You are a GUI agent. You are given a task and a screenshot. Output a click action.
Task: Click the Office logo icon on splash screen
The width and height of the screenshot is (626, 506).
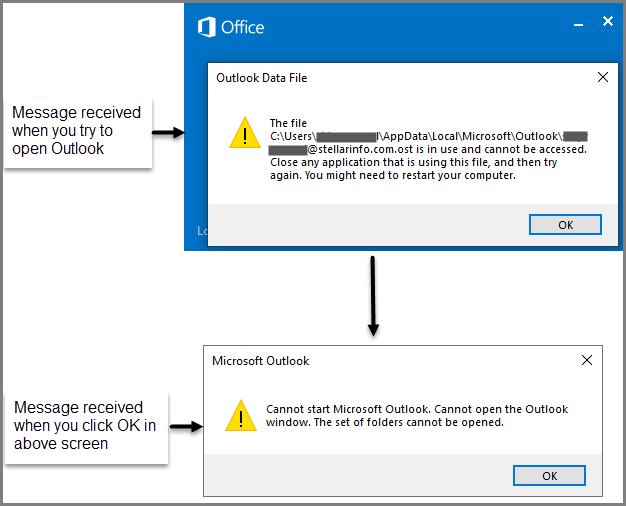click(x=206, y=27)
